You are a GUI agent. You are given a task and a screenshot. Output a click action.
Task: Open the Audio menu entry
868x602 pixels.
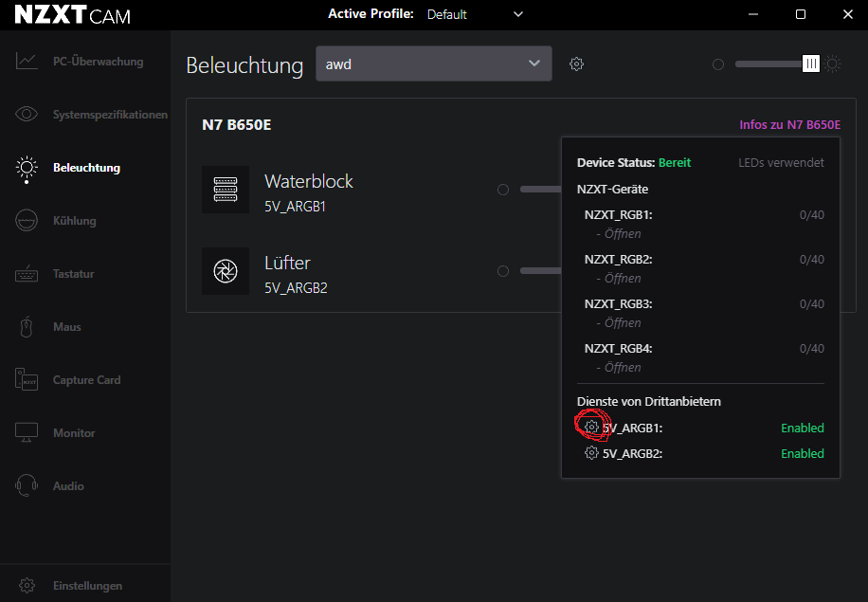tap(68, 486)
